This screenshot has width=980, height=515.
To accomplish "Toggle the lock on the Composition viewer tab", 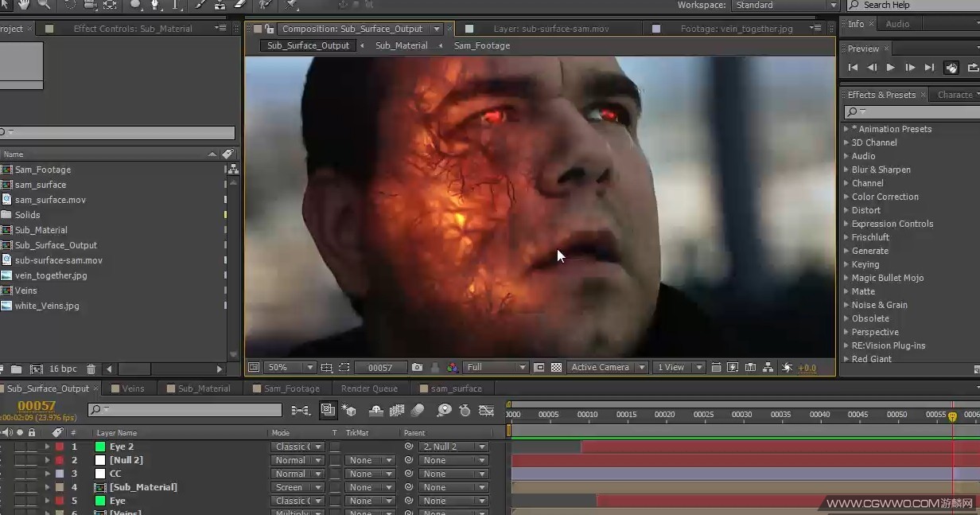I will 269,29.
